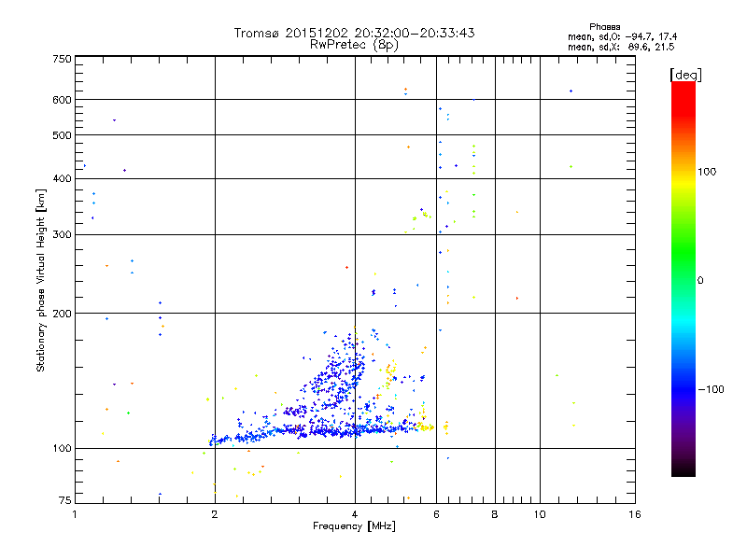Click the '75' y-axis tick label
Screen dimensions: 747x560
(x=65, y=500)
